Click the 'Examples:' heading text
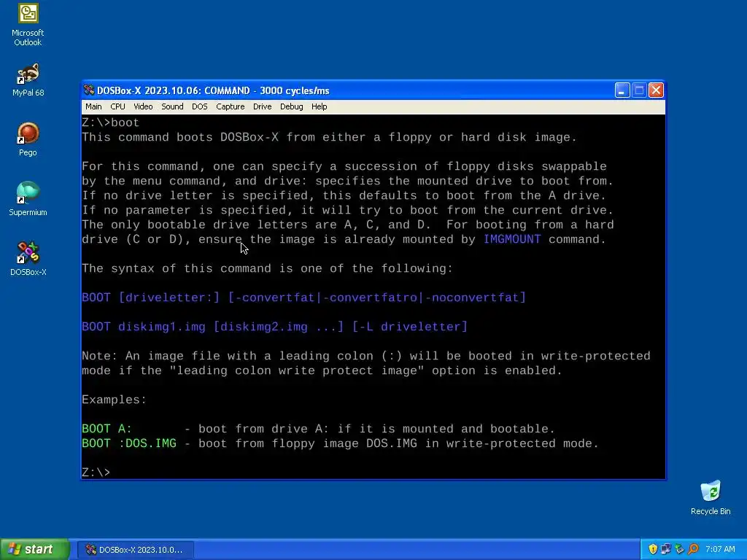The image size is (747, 560). [115, 400]
